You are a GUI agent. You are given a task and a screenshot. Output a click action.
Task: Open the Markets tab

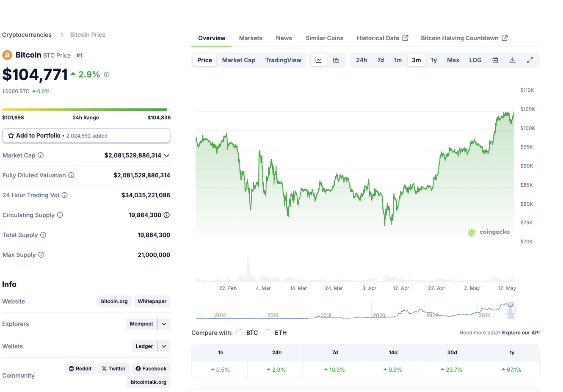[251, 38]
